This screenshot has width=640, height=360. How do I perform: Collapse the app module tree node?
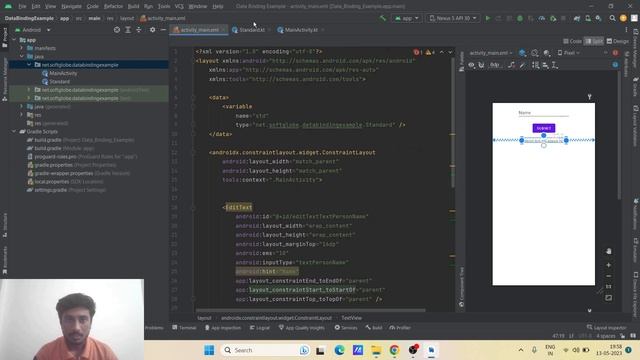(14, 40)
